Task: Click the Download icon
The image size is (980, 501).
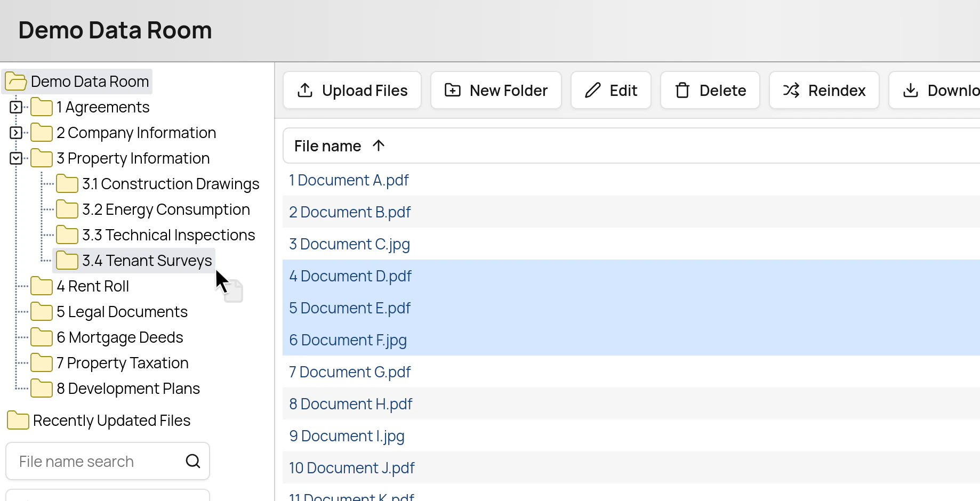Action: (911, 90)
